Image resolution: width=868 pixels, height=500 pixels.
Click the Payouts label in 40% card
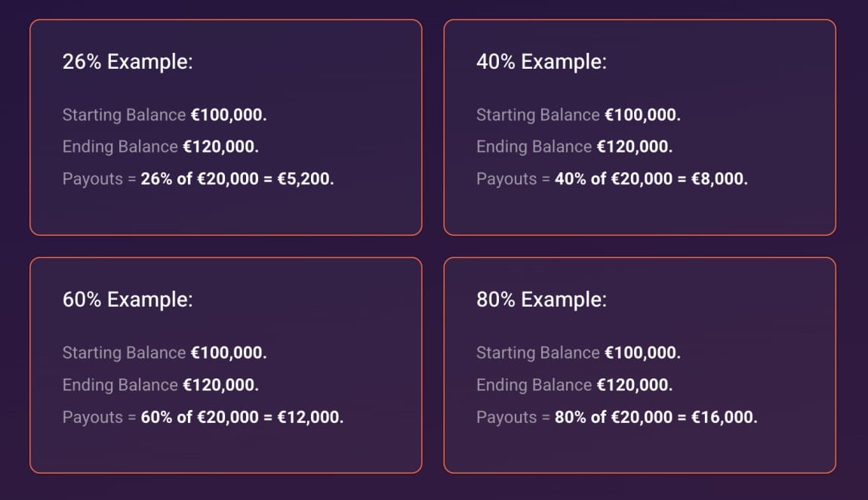click(x=506, y=180)
